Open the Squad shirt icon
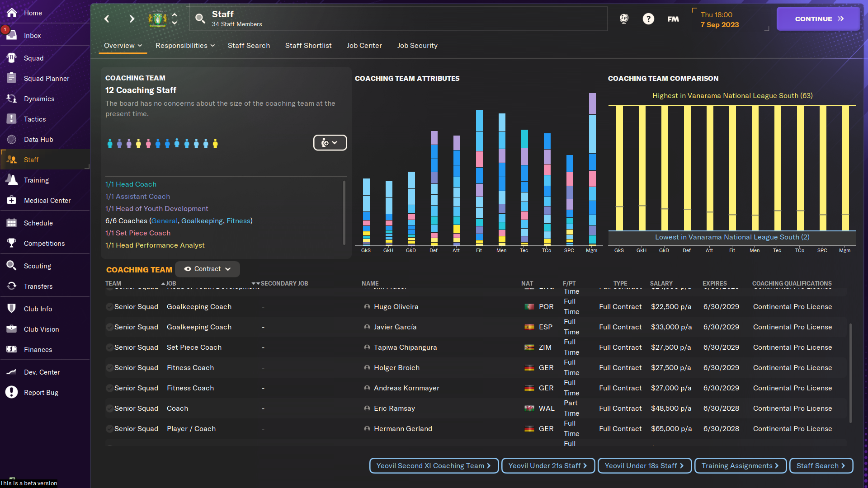Image resolution: width=868 pixels, height=488 pixels. (x=12, y=58)
